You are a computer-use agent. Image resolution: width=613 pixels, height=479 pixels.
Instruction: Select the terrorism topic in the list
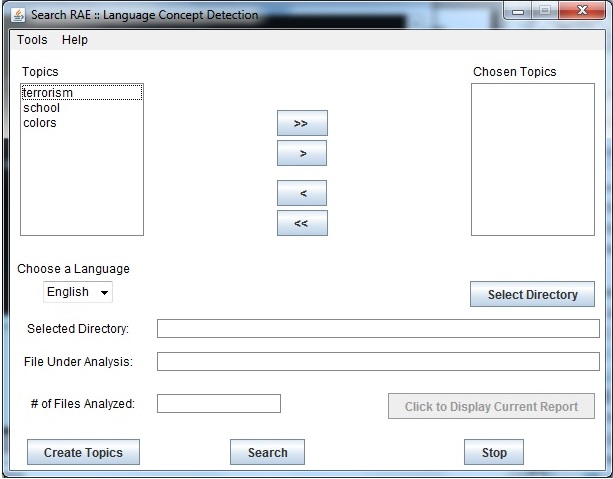pyautogui.click(x=48, y=93)
